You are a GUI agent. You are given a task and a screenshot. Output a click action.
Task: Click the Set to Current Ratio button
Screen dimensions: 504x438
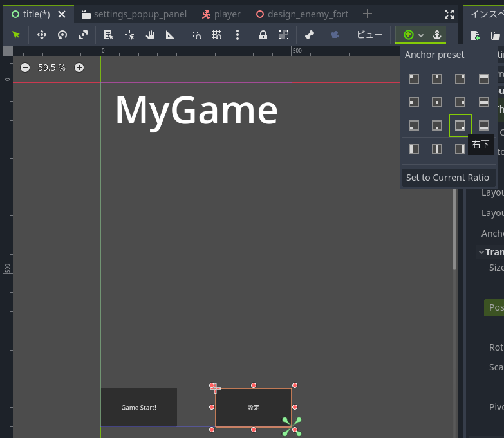click(449, 178)
